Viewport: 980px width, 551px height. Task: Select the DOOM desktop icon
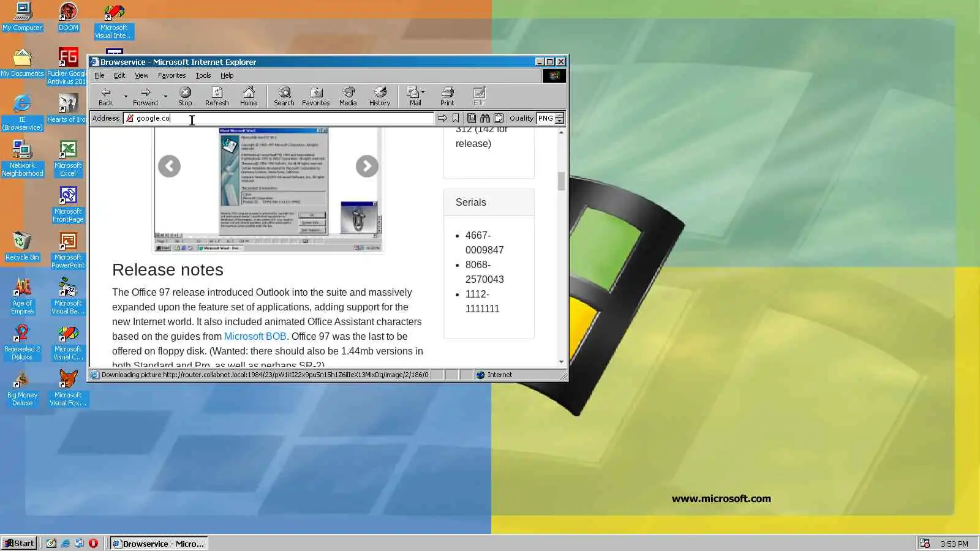click(68, 17)
